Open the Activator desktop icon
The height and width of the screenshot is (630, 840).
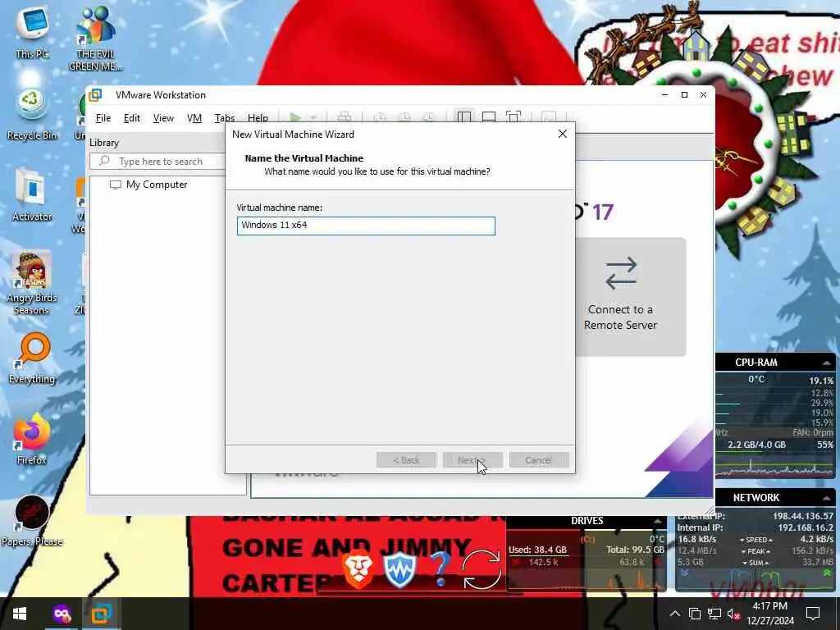(32, 195)
